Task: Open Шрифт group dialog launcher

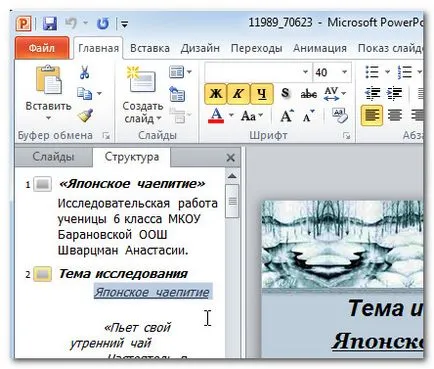Action: tap(347, 136)
